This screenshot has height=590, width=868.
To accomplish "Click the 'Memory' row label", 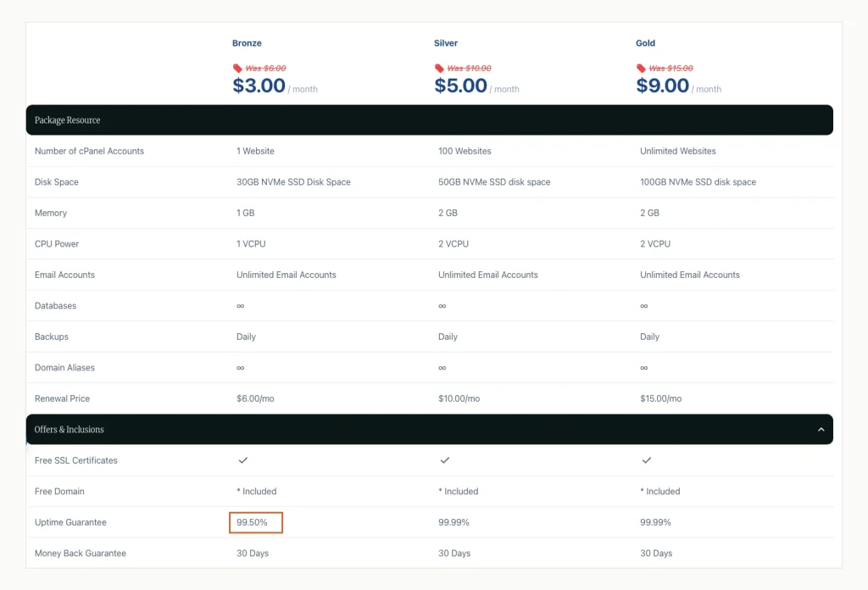I will 50,213.
